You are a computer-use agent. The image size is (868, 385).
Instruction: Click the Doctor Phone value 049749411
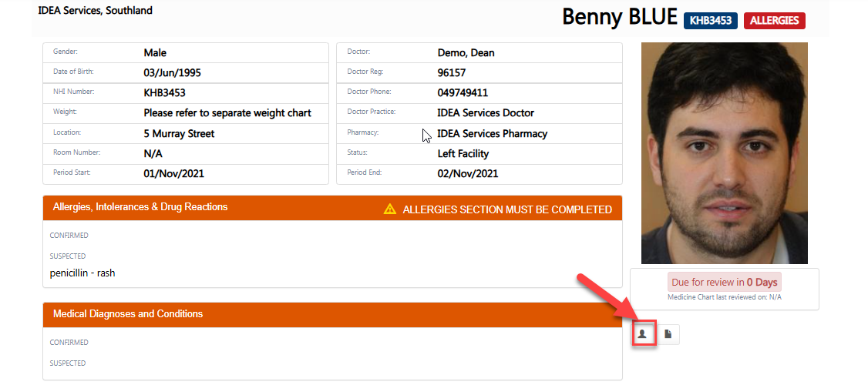click(463, 93)
